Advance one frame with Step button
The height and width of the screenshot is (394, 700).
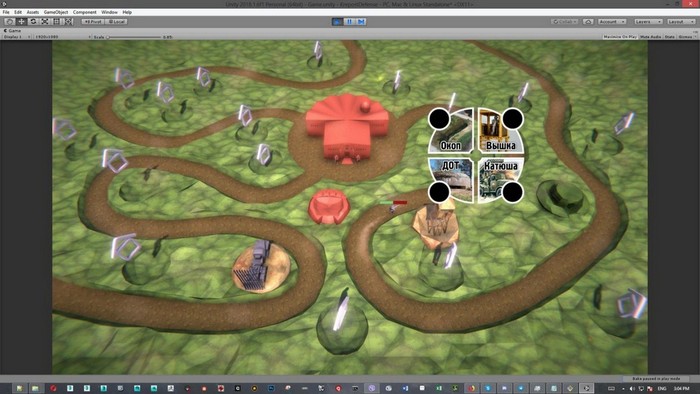[x=361, y=21]
